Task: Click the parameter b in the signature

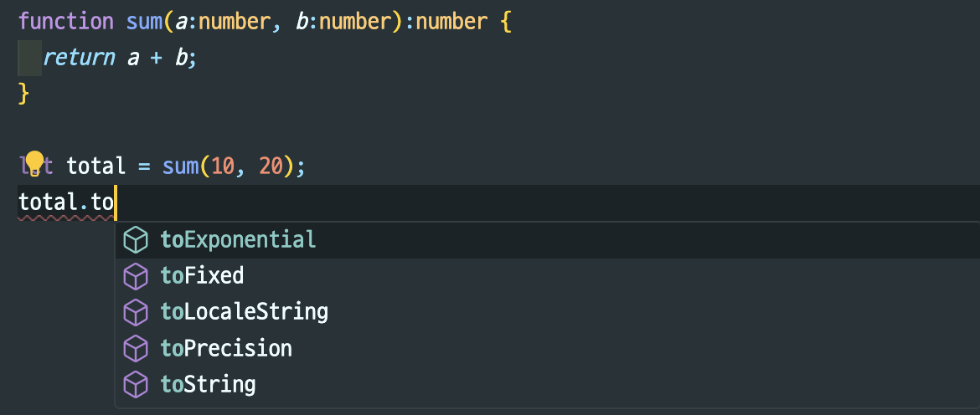Action: 302,22
